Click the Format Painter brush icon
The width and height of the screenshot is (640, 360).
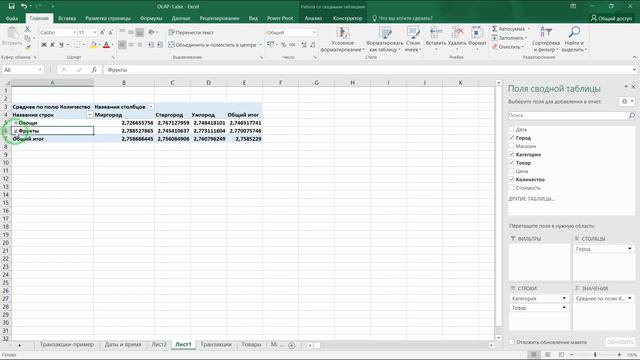coord(27,47)
